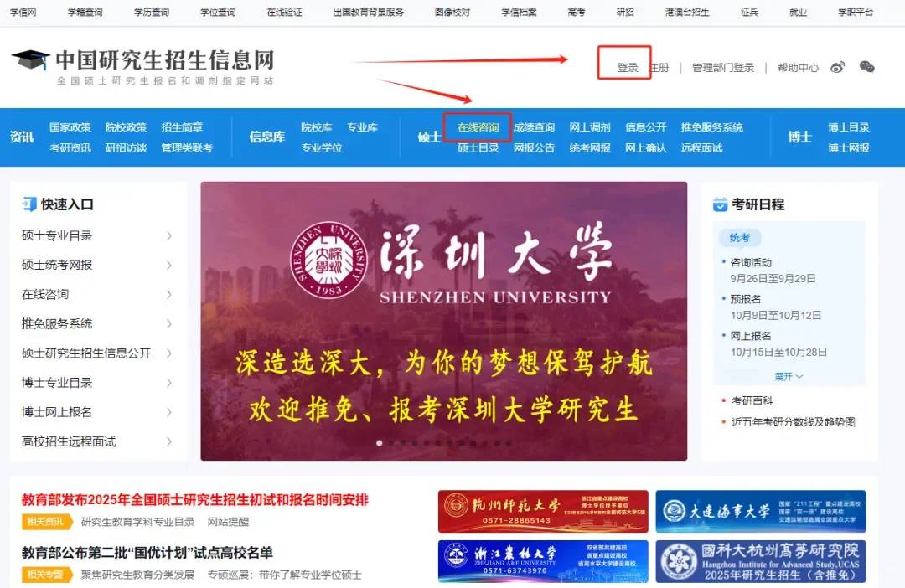Click the WeChat icon at top right
The height and width of the screenshot is (588, 905).
pyautogui.click(x=866, y=68)
